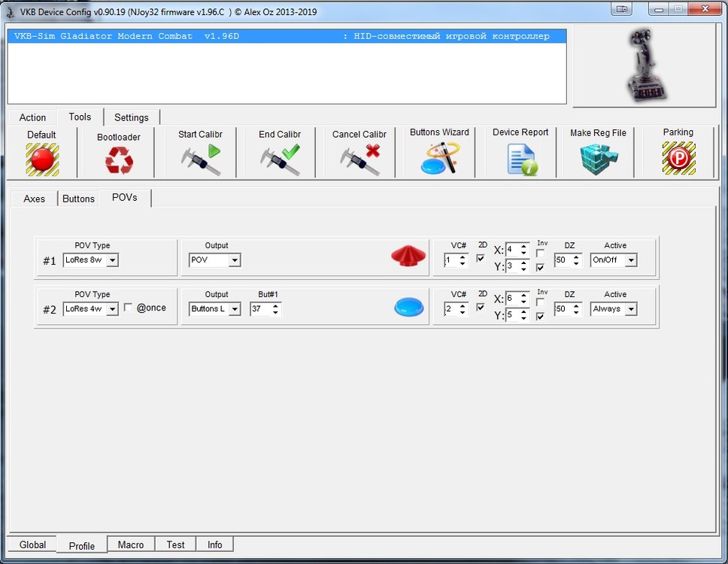
Task: Open the Test bottom tab
Action: pyautogui.click(x=175, y=544)
